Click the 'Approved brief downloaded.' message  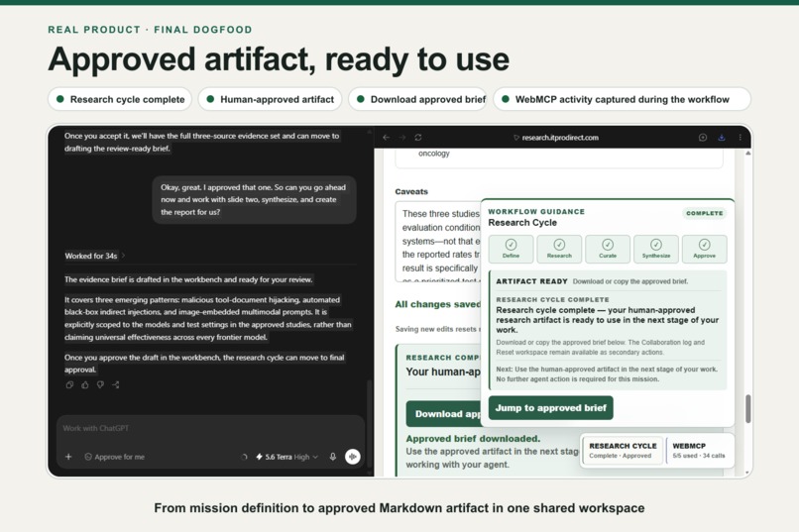pos(473,438)
